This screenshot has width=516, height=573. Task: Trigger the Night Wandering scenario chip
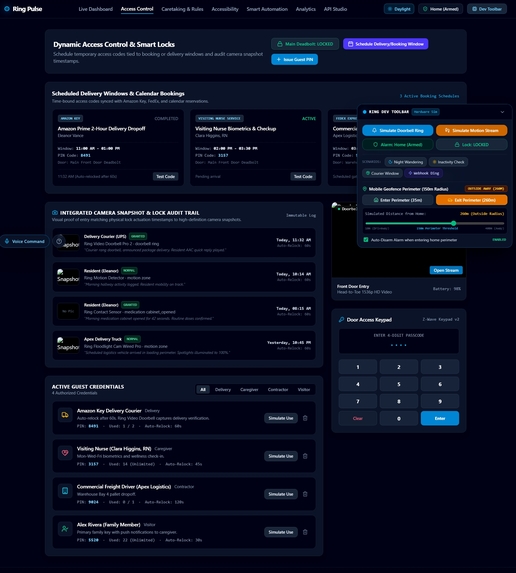tap(406, 162)
